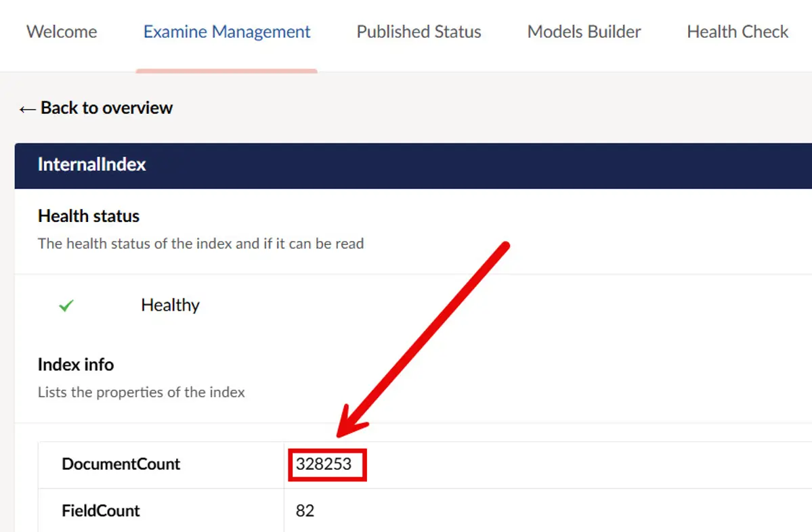812x532 pixels.
Task: Go to the Models Builder tab
Action: (584, 32)
